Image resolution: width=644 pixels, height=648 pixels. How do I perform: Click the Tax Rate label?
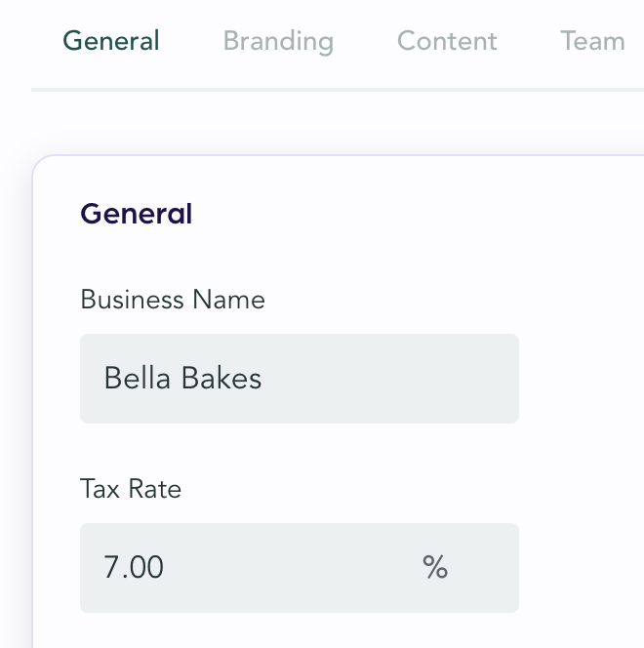tap(131, 488)
